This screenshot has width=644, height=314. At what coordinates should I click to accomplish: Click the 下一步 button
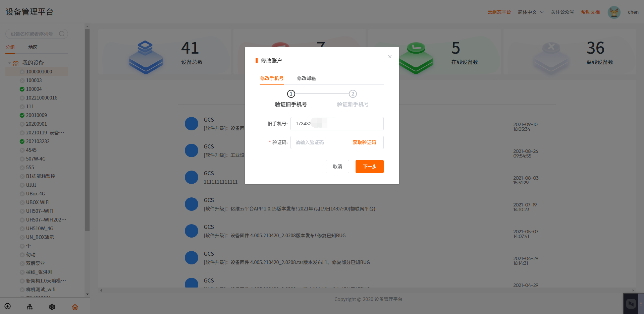tap(370, 167)
